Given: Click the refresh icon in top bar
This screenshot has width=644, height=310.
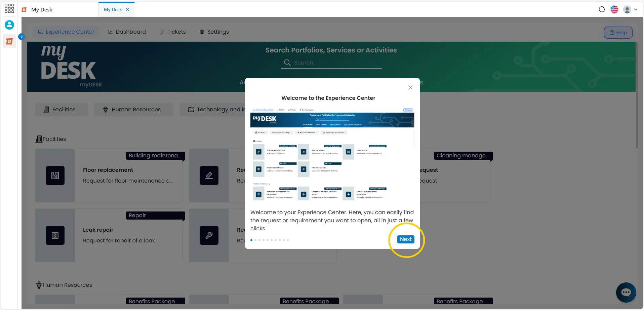Looking at the screenshot, I should 602,9.
